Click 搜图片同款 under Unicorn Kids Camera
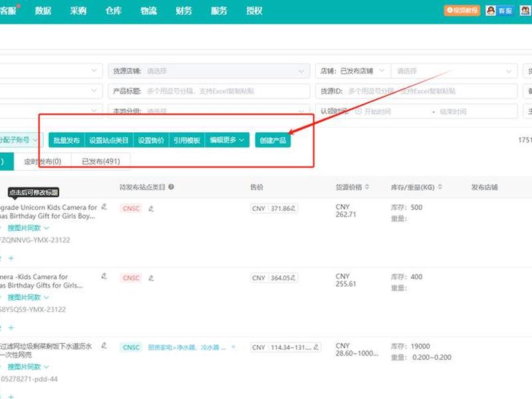This screenshot has height=399, width=532. (28, 228)
